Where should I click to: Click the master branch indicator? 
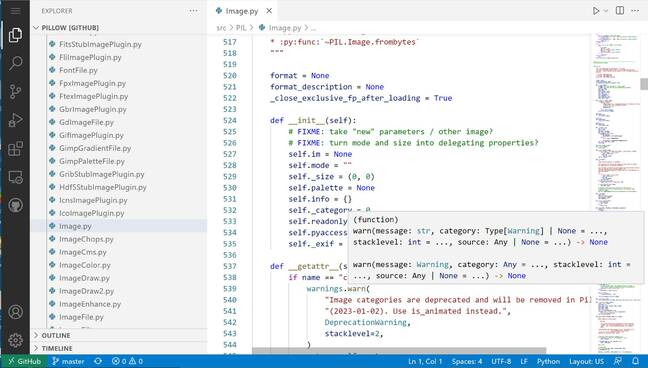pos(68,361)
